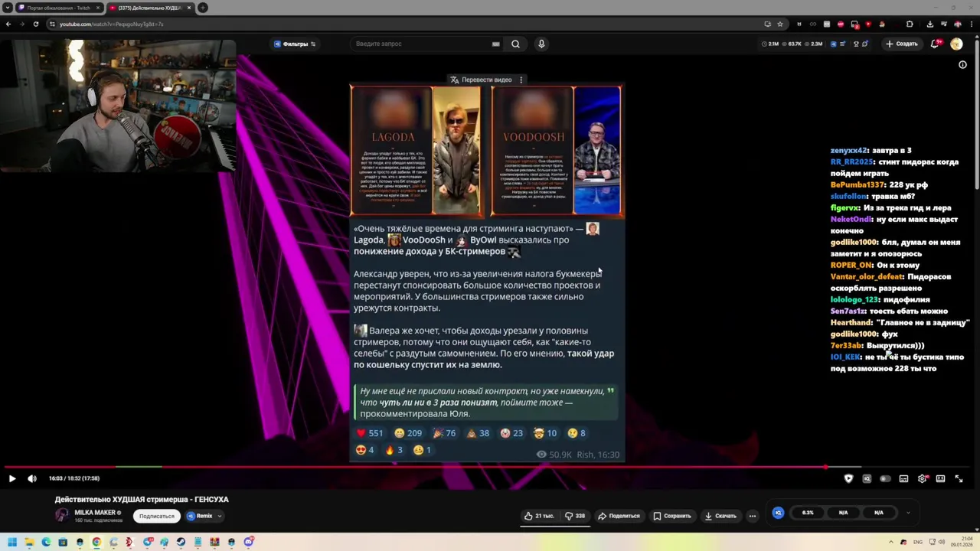Switch to theater mode view
This screenshot has width=980, height=551.
940,478
